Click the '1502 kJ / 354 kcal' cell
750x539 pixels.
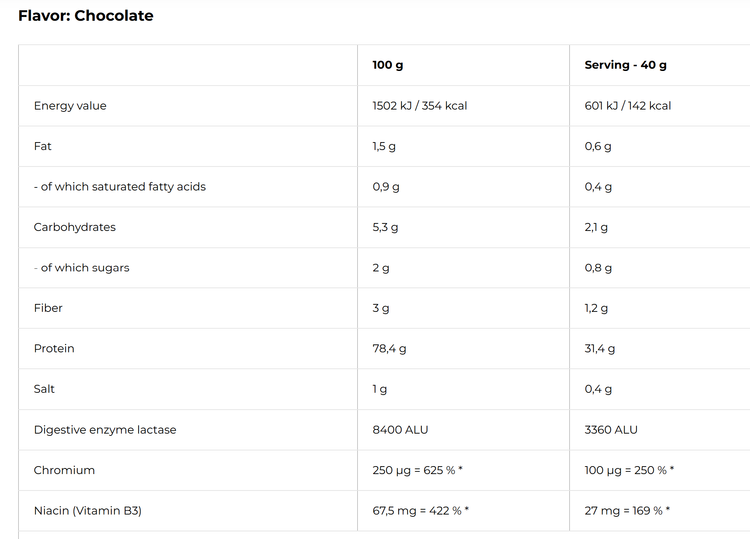pyautogui.click(x=420, y=106)
